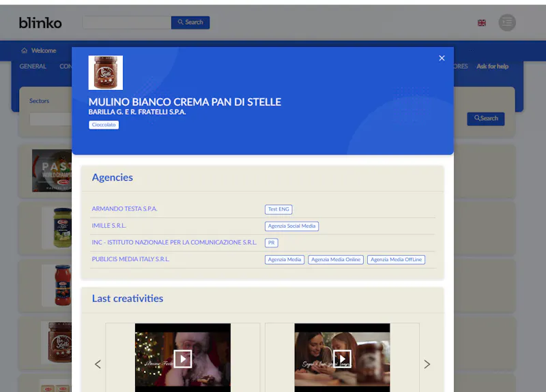The height and width of the screenshot is (392, 546).
Task: Open INC - ISTITUTO NAZIONALE agency link
Action: (174, 242)
